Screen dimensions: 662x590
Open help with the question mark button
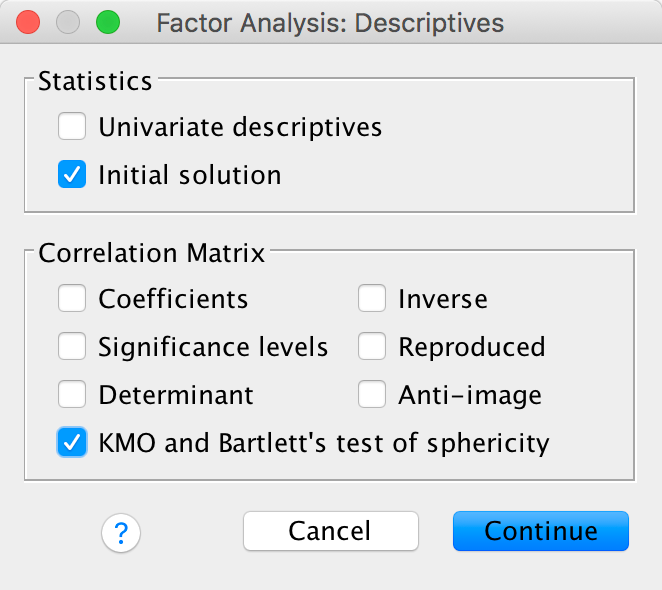coord(121,531)
